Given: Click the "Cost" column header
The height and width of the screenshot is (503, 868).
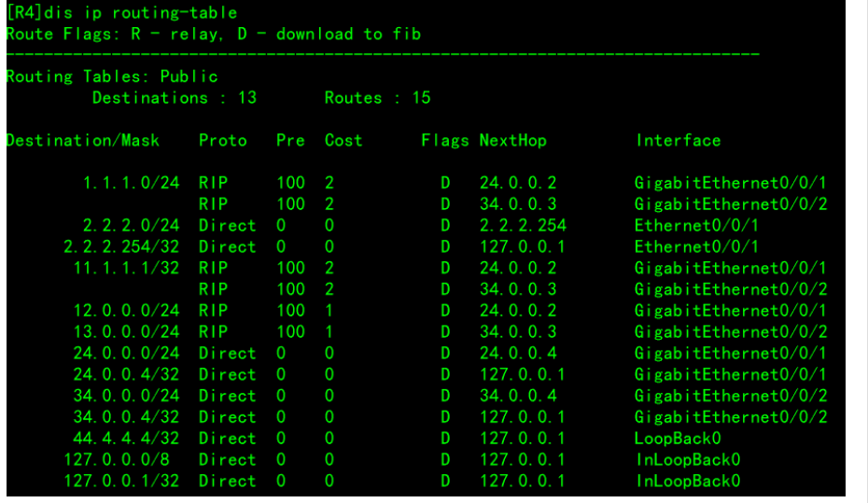Looking at the screenshot, I should 343,141.
